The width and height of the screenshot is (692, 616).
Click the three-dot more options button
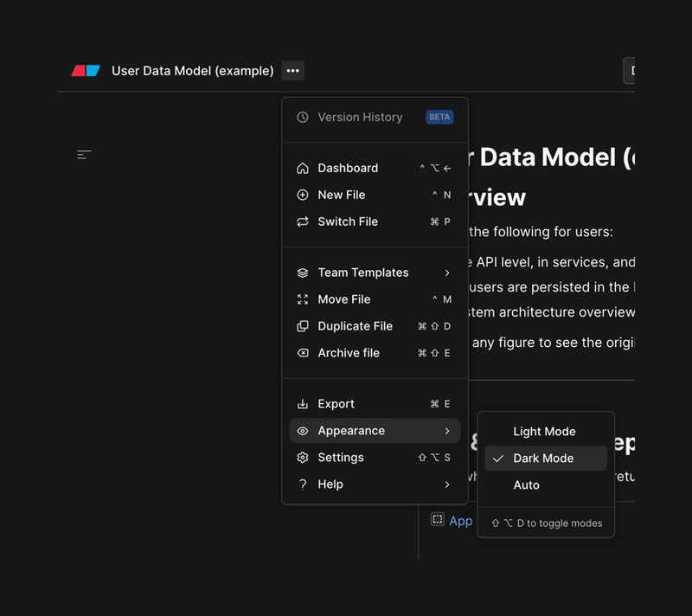(292, 71)
